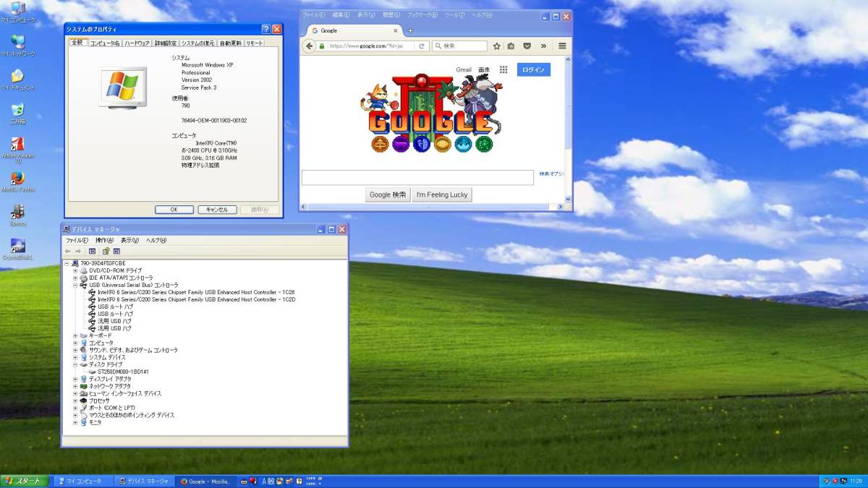Expand the ディスプレイ アダプタ node
The height and width of the screenshot is (488, 868).
(75, 379)
